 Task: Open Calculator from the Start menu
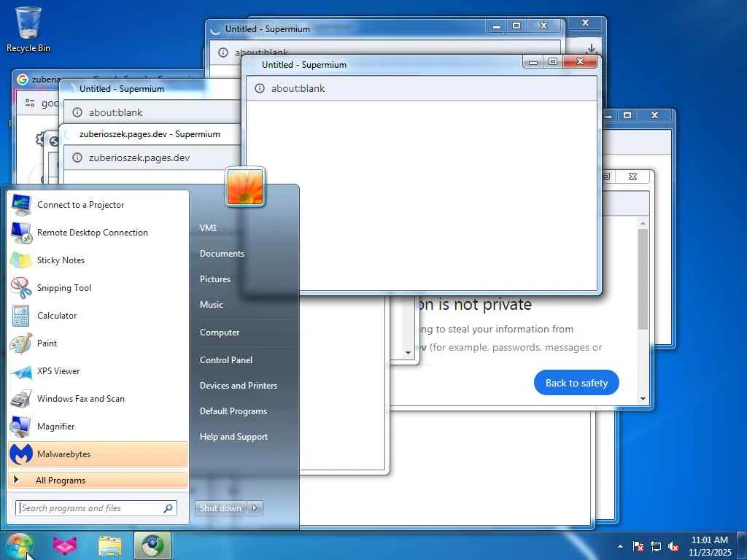pyautogui.click(x=98, y=315)
